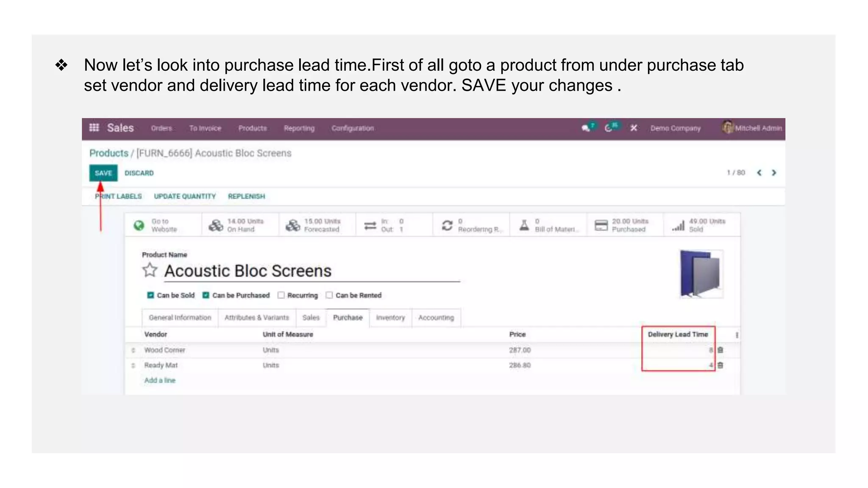
Task: Open Go to Website stat button
Action: click(163, 225)
